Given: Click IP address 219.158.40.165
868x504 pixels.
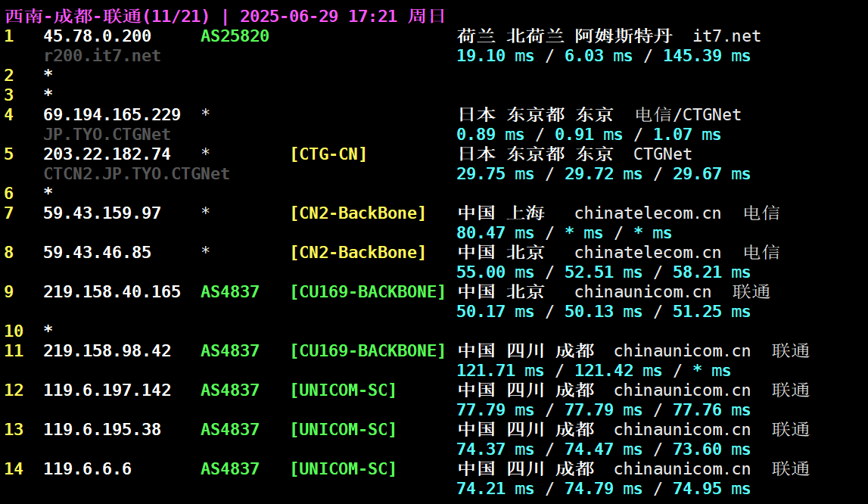Looking at the screenshot, I should (x=112, y=291).
